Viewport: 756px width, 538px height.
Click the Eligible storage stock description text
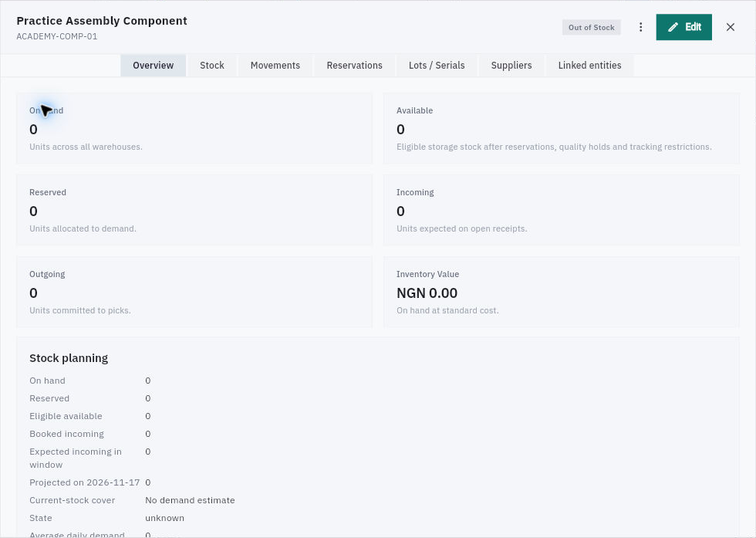click(x=554, y=147)
